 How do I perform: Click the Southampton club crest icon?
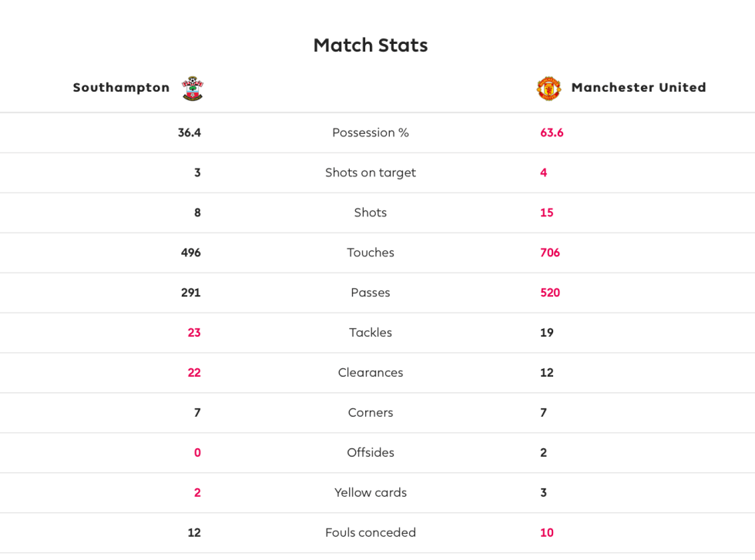tap(193, 89)
